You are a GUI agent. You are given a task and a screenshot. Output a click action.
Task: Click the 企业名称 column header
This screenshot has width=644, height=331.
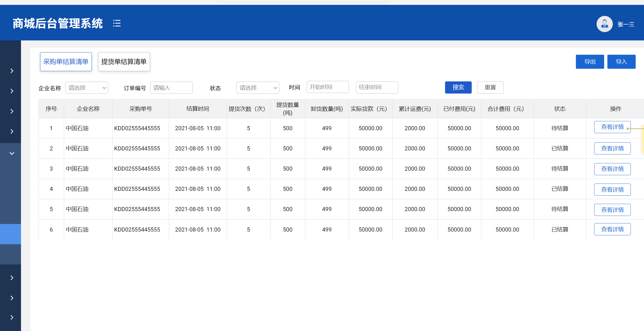88,109
